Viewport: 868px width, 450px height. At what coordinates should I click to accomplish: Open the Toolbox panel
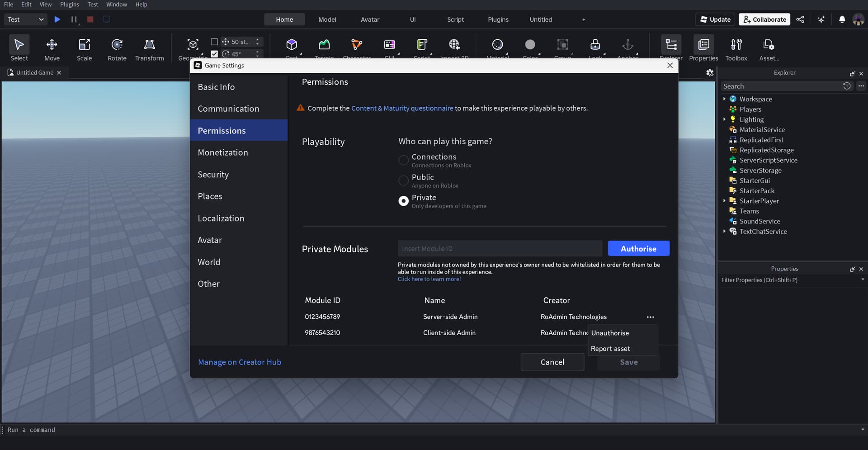[x=736, y=48]
